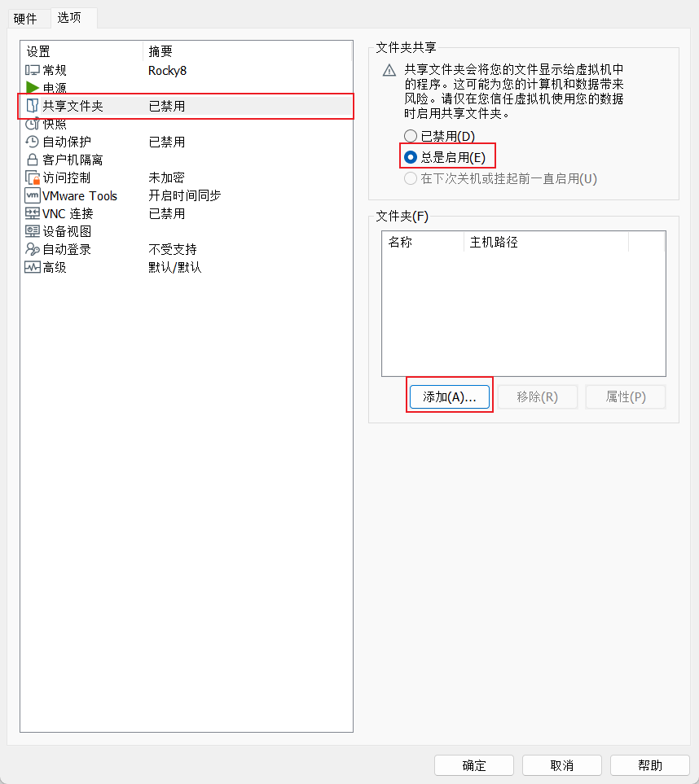The height and width of the screenshot is (784, 699).
Task: Click the 添加(A) button
Action: [449, 396]
